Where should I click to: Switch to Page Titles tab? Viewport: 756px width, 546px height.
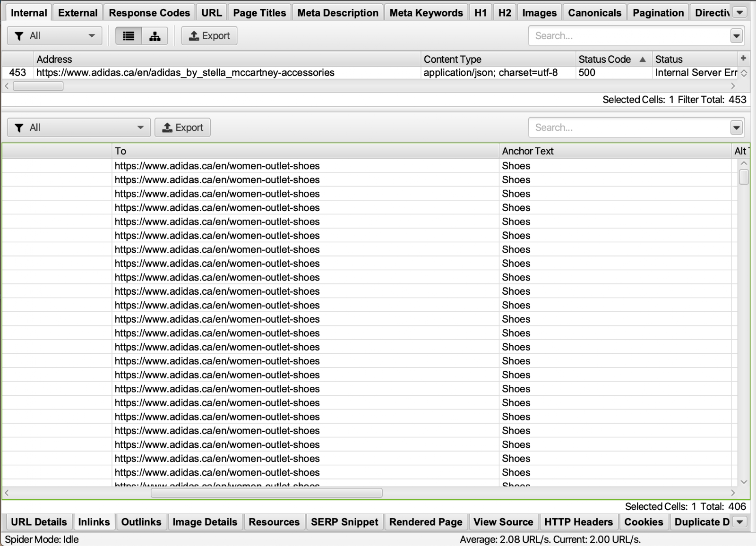[259, 13]
